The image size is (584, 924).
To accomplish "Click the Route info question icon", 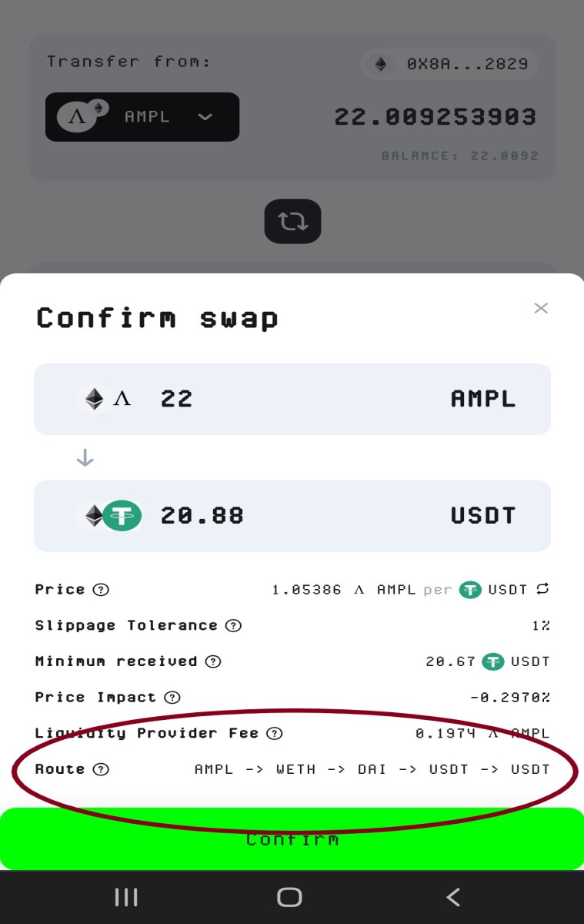I will pyautogui.click(x=101, y=769).
